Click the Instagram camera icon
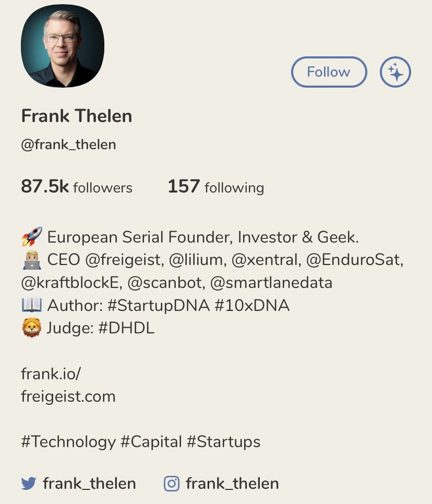 [172, 484]
